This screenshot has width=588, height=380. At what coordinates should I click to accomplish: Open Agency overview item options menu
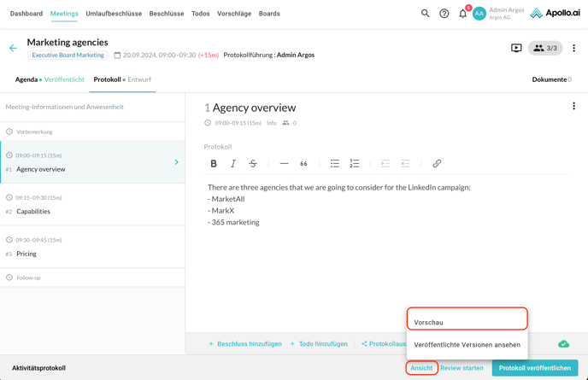coord(573,107)
